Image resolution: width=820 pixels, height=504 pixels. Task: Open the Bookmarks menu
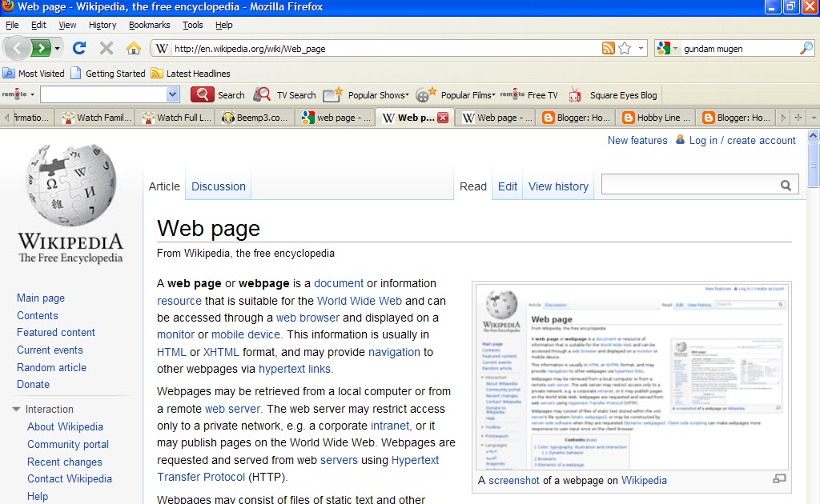point(150,25)
